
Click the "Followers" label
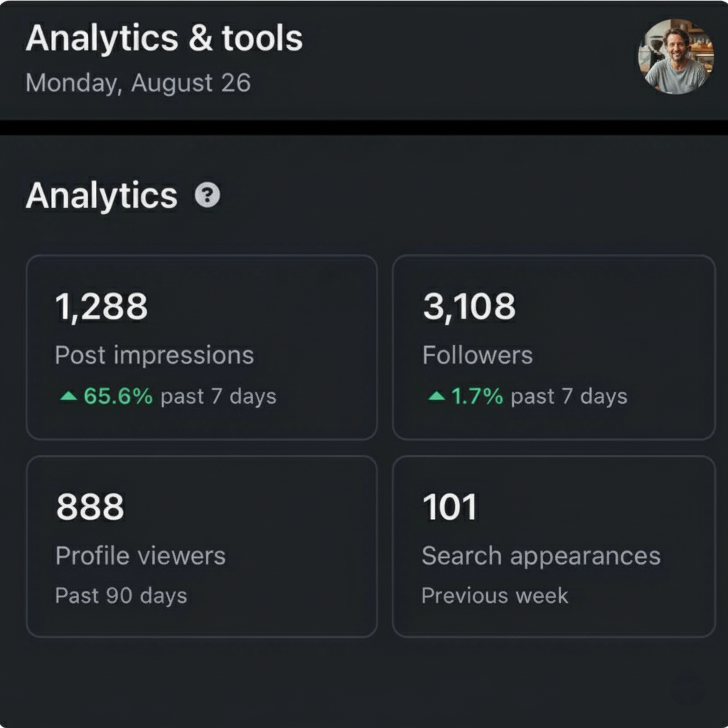point(477,355)
